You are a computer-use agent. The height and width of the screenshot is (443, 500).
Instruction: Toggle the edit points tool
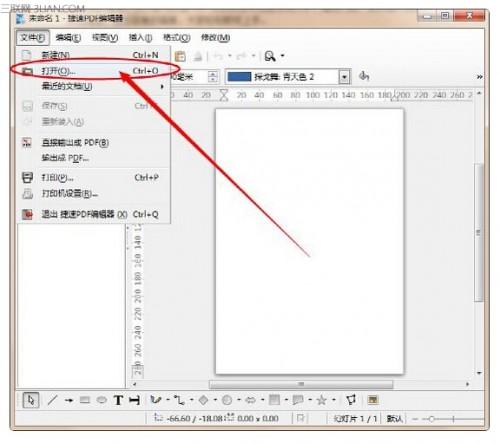(x=351, y=400)
